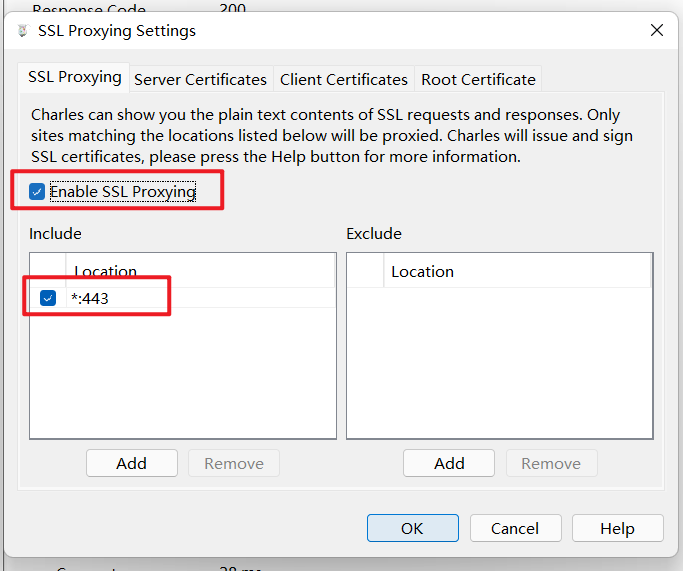
Task: Click Add under the Exclude list
Action: (x=449, y=463)
